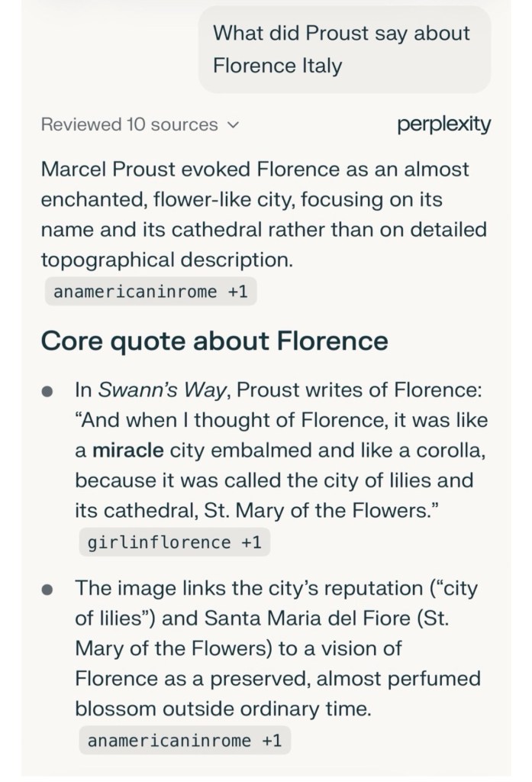The height and width of the screenshot is (782, 532).
Task: Click the bold word miracle
Action: [127, 451]
